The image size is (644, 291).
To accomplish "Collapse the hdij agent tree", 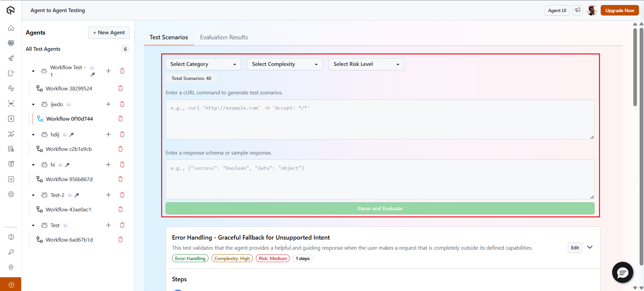I will (33, 135).
